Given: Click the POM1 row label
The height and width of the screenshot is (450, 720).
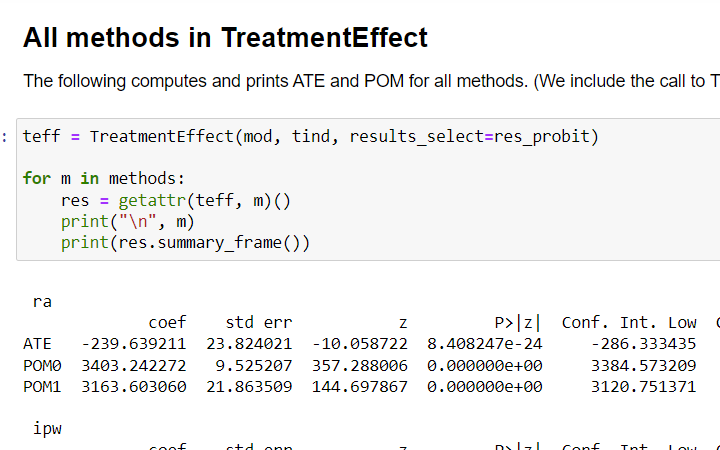Looking at the screenshot, I should click(x=42, y=386).
